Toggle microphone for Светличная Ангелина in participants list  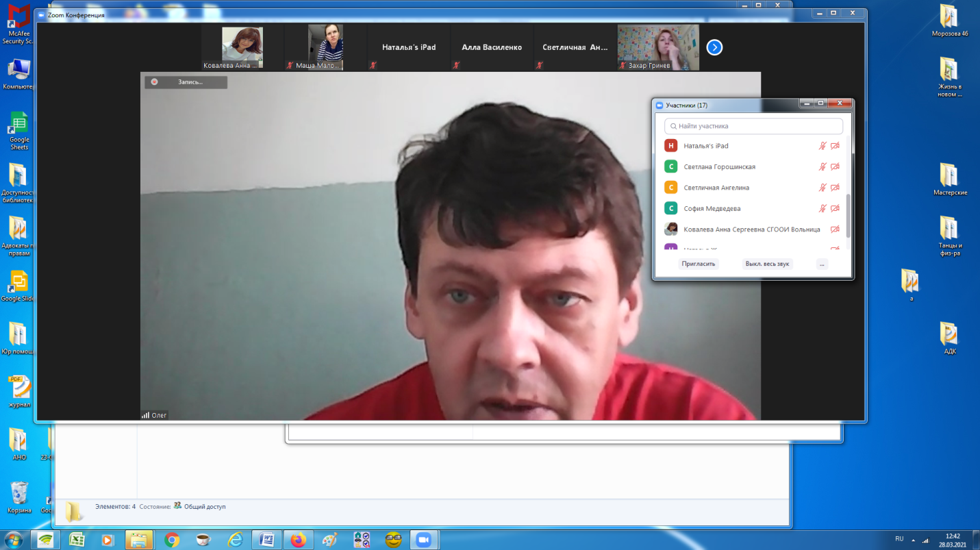pyautogui.click(x=822, y=188)
